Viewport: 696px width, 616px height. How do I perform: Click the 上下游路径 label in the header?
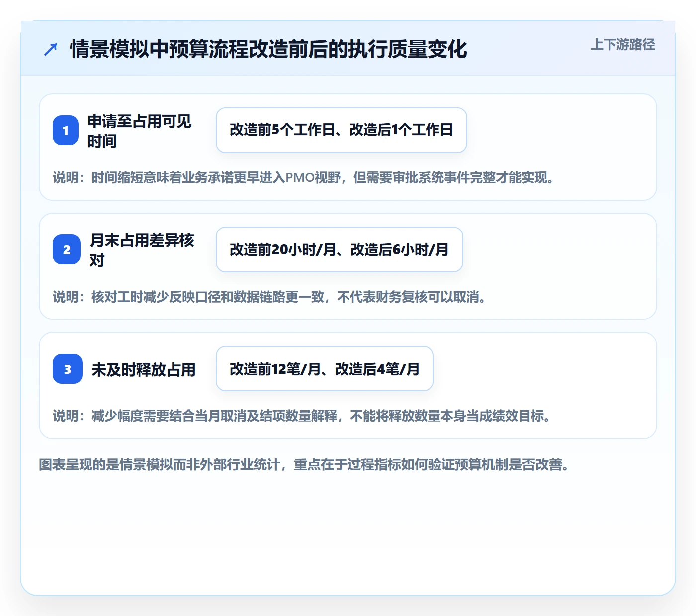pos(623,45)
